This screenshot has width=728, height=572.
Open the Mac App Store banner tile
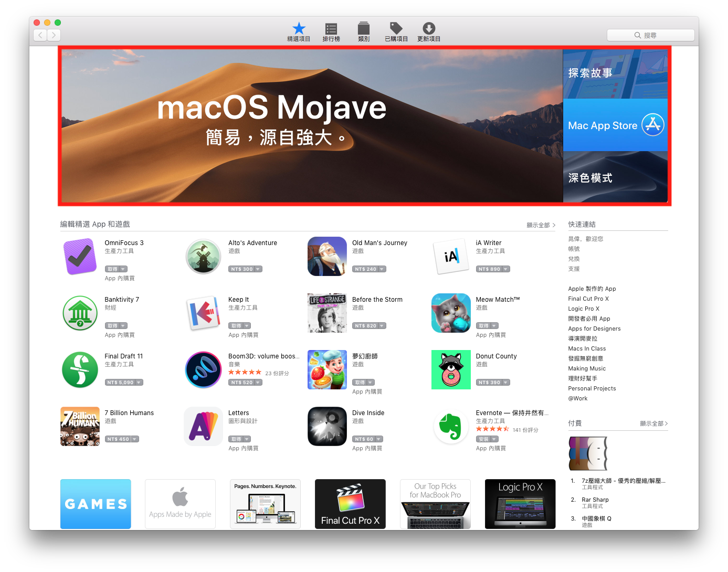point(615,125)
